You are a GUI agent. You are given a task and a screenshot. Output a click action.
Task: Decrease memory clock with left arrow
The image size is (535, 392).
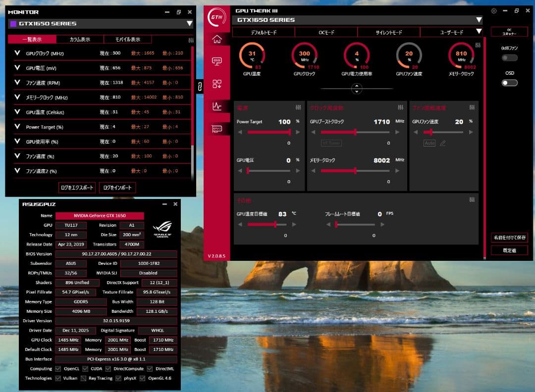pyautogui.click(x=313, y=170)
